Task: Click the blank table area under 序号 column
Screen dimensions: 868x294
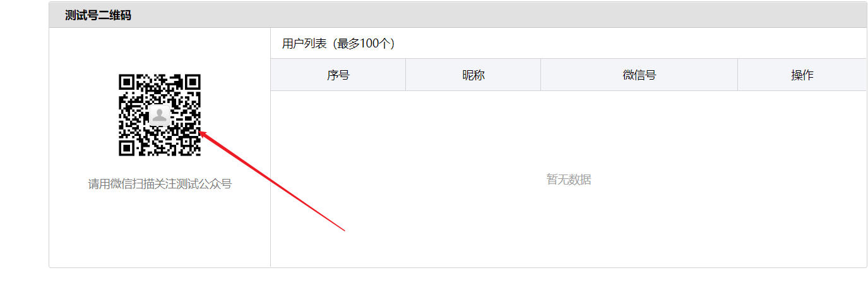Action: pos(338,178)
